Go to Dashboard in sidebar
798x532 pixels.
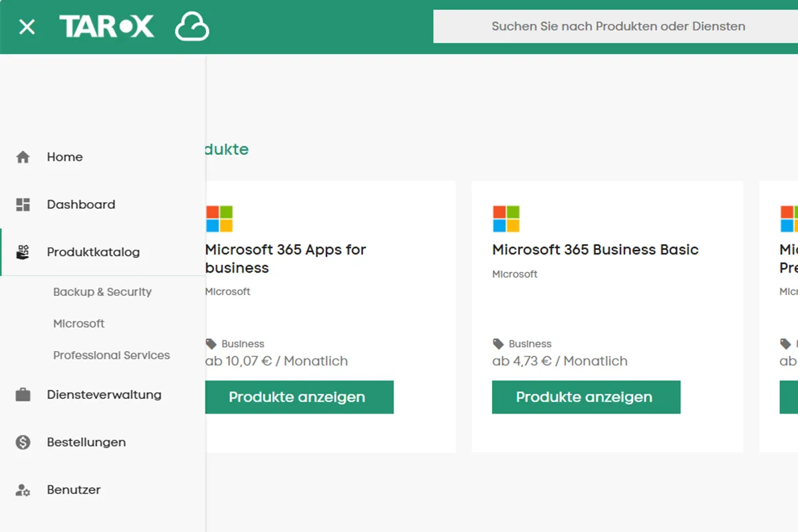click(81, 205)
